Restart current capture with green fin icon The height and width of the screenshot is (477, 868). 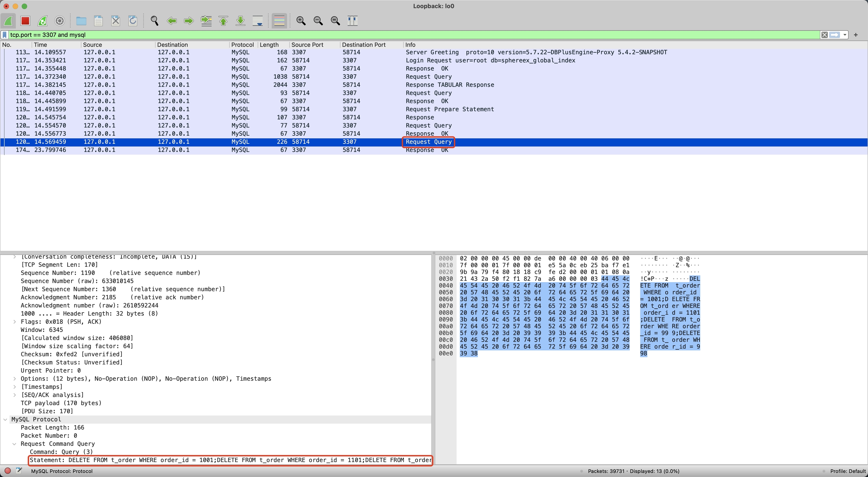[x=42, y=21]
